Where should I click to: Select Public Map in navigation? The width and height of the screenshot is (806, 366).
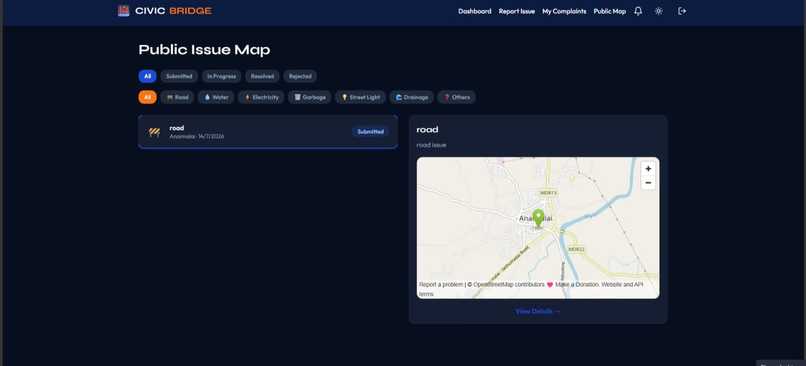coord(610,11)
